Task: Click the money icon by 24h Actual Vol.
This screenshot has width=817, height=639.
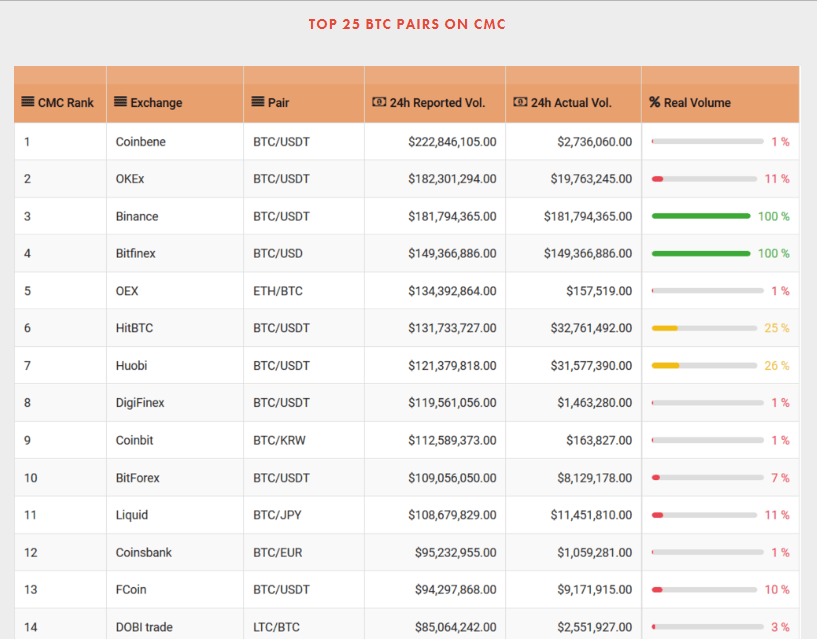Action: click(x=520, y=102)
